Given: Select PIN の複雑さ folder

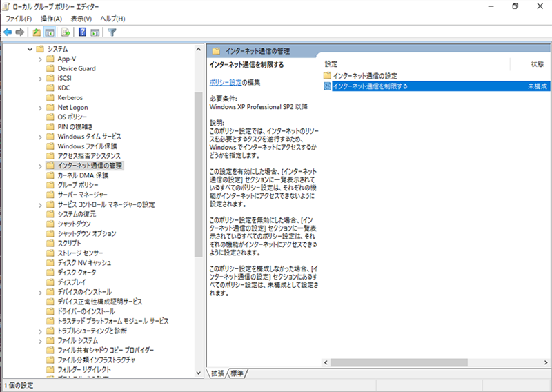Looking at the screenshot, I should click(75, 126).
